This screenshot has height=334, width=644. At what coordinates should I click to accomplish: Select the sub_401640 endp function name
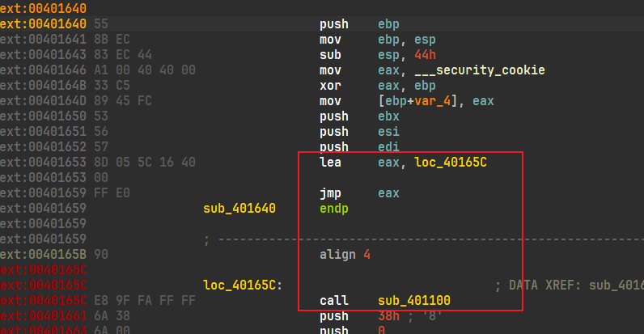(x=239, y=209)
